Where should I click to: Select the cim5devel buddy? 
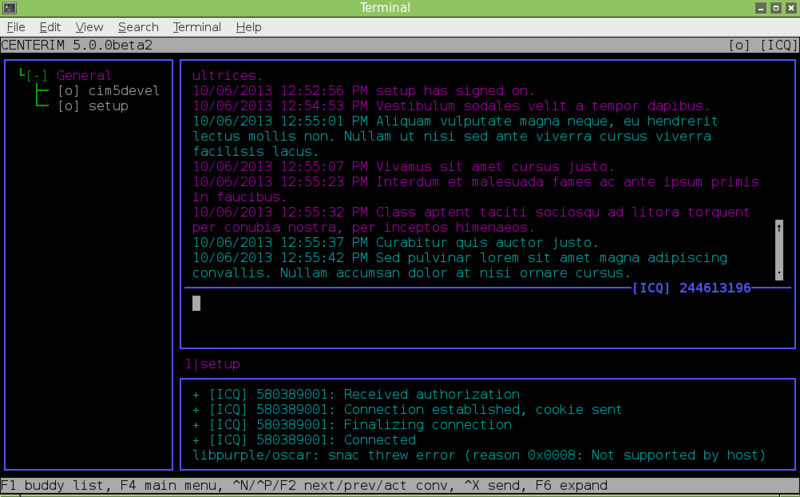click(123, 91)
